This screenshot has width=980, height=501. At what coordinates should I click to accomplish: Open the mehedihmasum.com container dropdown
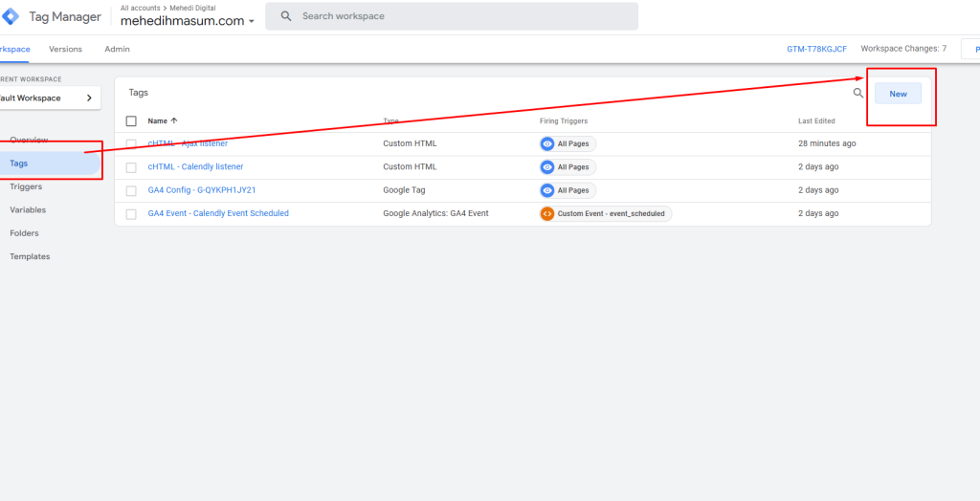pos(188,21)
